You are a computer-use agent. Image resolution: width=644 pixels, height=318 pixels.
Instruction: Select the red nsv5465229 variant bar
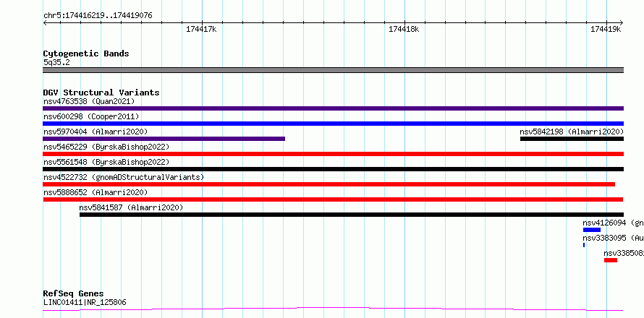point(333,154)
